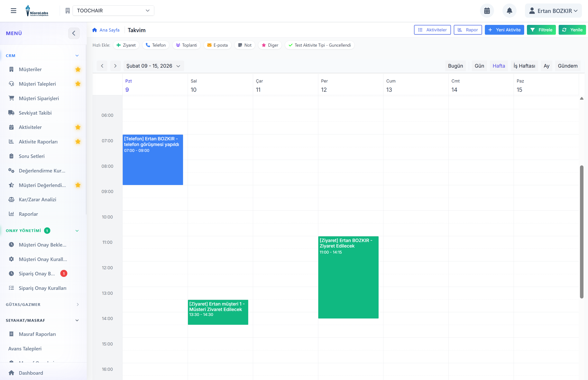The width and height of the screenshot is (588, 380).
Task: Quick add a Toplanti activity
Action: pyautogui.click(x=186, y=45)
